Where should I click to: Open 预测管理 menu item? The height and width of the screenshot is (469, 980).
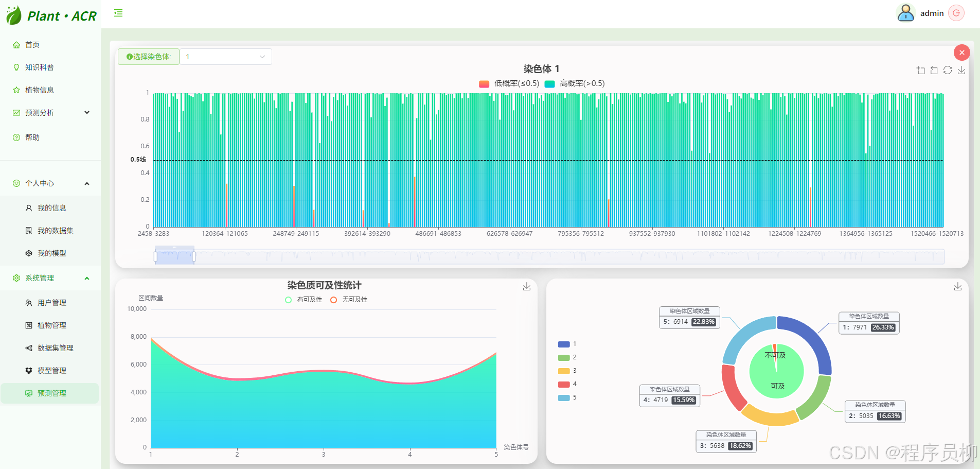point(50,393)
